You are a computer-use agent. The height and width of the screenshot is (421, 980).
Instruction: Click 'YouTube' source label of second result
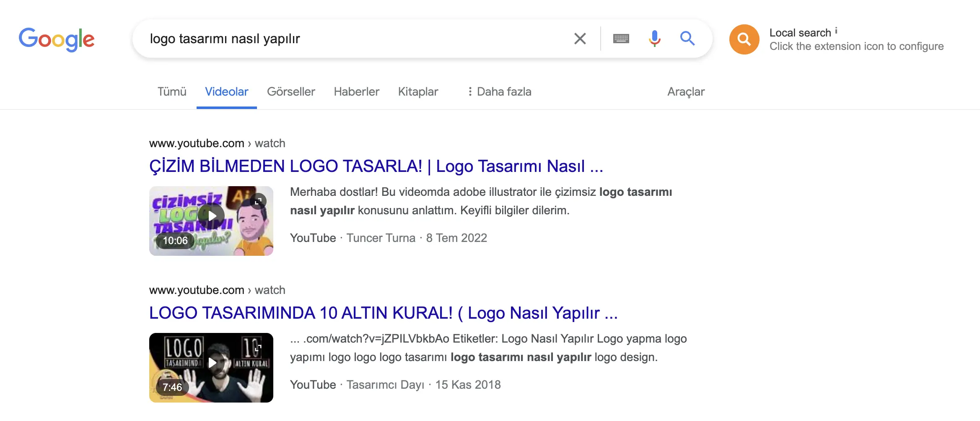[x=313, y=385]
